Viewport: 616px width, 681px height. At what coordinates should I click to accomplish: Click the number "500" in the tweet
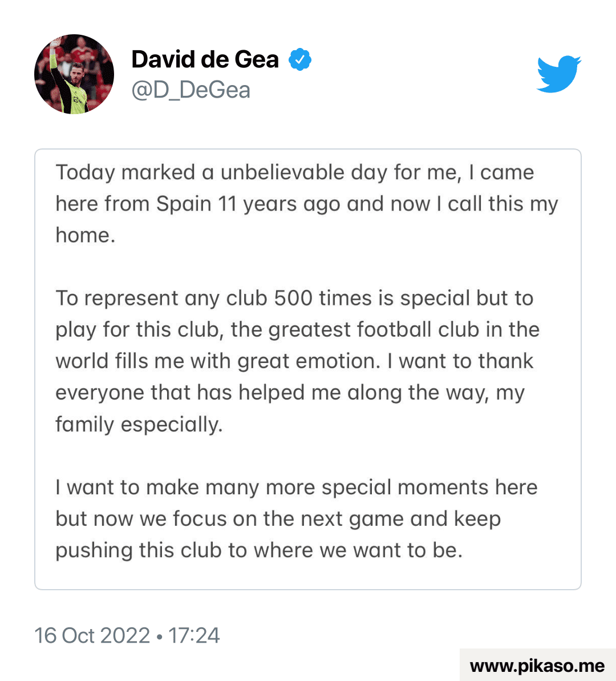pos(293,298)
